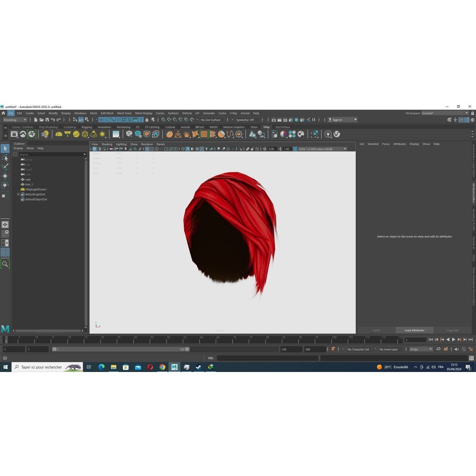This screenshot has width=476, height=476.
Task: Click the V-Ray power plug shelf icon
Action: [x=328, y=134]
